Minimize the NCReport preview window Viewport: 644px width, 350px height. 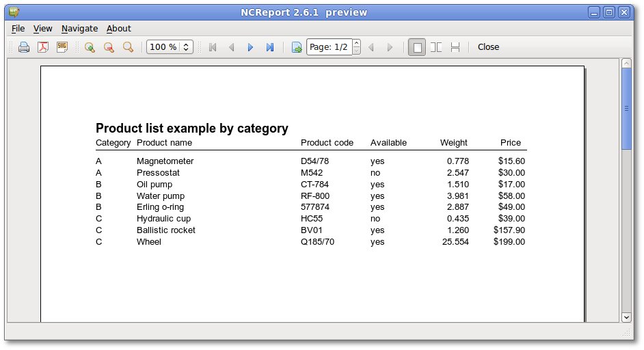tap(594, 12)
